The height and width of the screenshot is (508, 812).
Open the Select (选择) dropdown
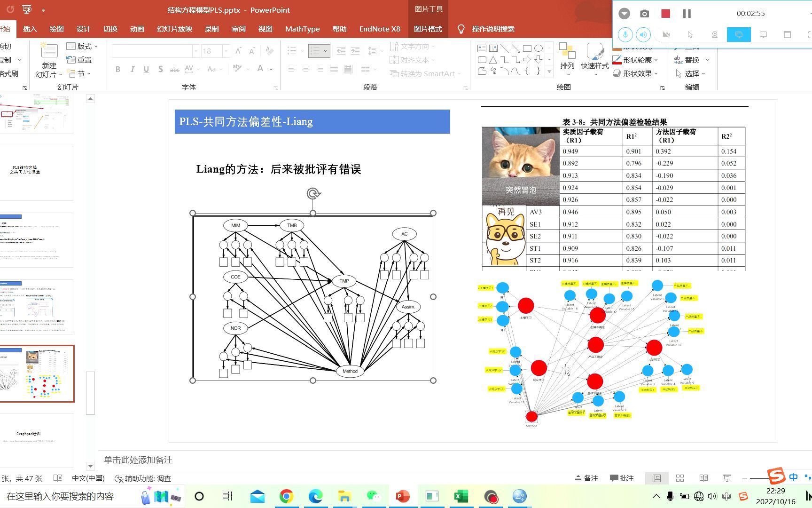[x=690, y=73]
